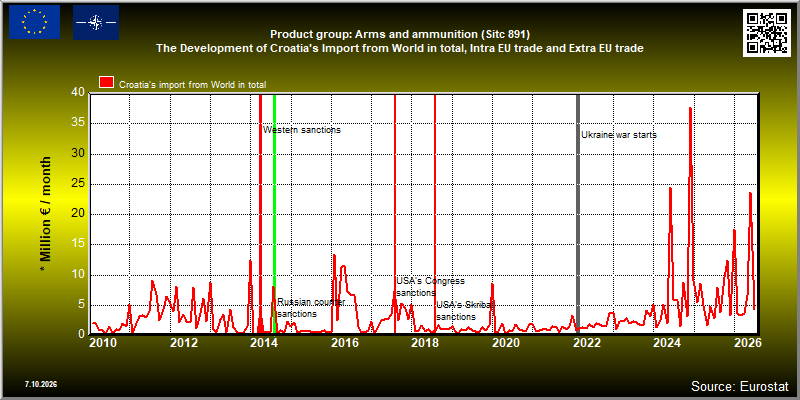Click the Ukraine war starts label
Screen dimensions: 800x400
(x=619, y=135)
